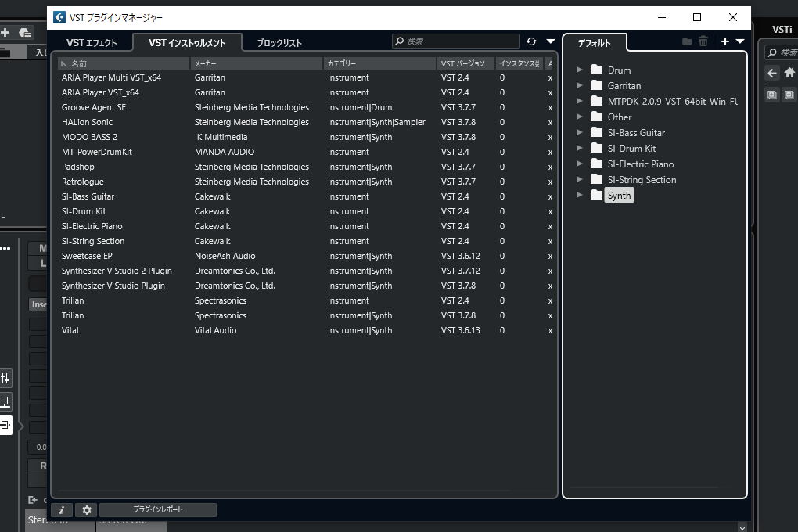The image size is (798, 532).
Task: Click the VSTi panel tab at right
Action: (782, 30)
